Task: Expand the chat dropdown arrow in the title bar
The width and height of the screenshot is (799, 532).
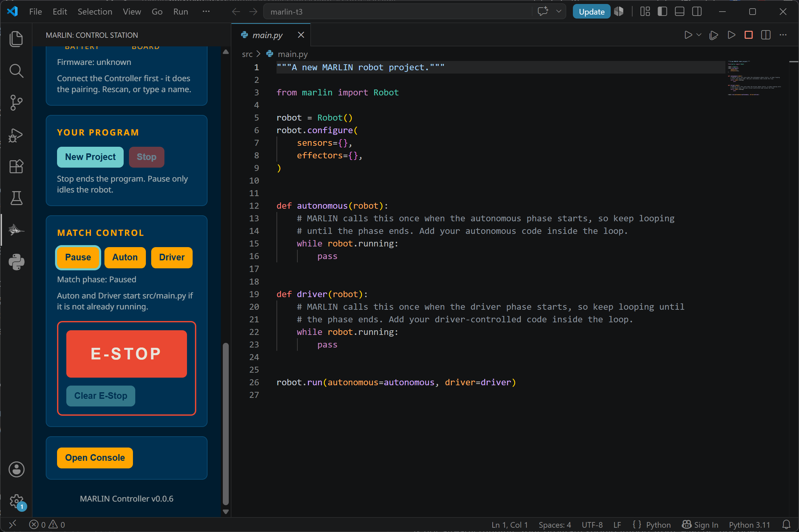Action: [x=559, y=12]
